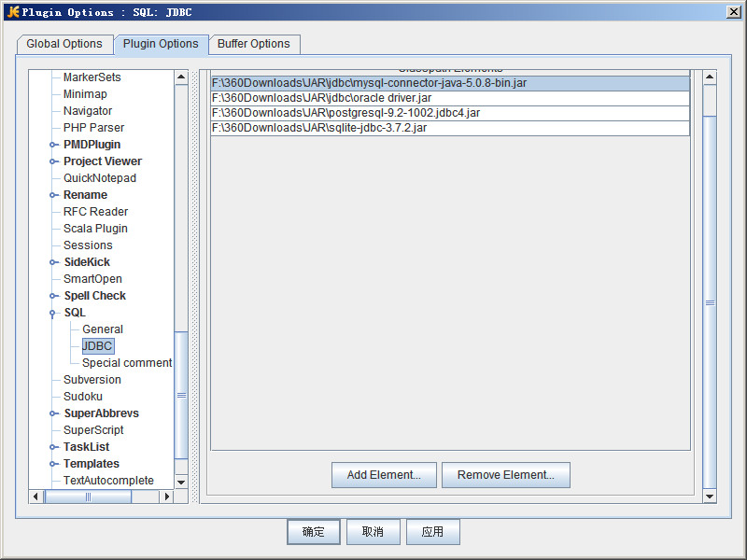
Task: Close the Plugin Options dialog
Action: pos(734,11)
